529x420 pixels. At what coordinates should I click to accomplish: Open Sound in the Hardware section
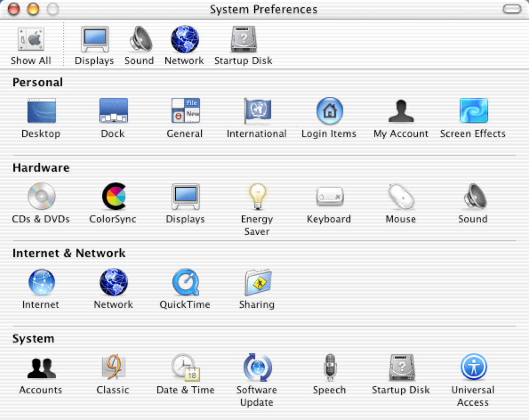(x=475, y=196)
